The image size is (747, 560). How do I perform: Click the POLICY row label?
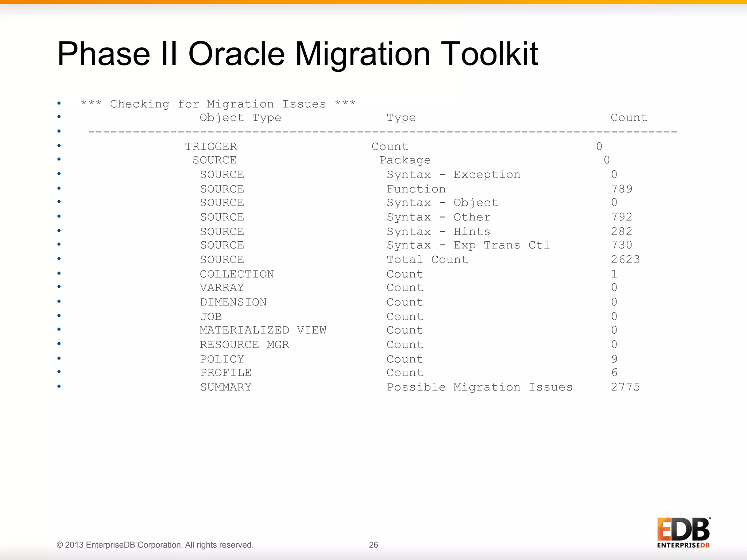pos(222,359)
